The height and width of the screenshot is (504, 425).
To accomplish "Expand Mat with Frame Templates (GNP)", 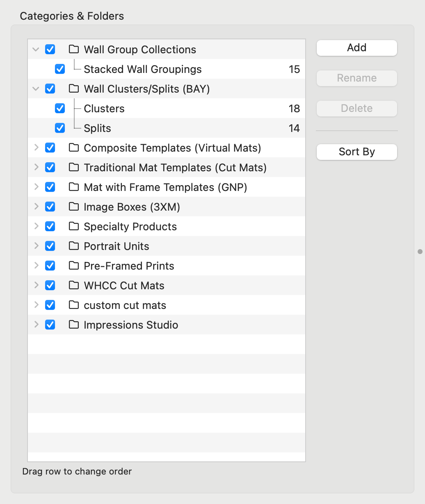I will [36, 187].
